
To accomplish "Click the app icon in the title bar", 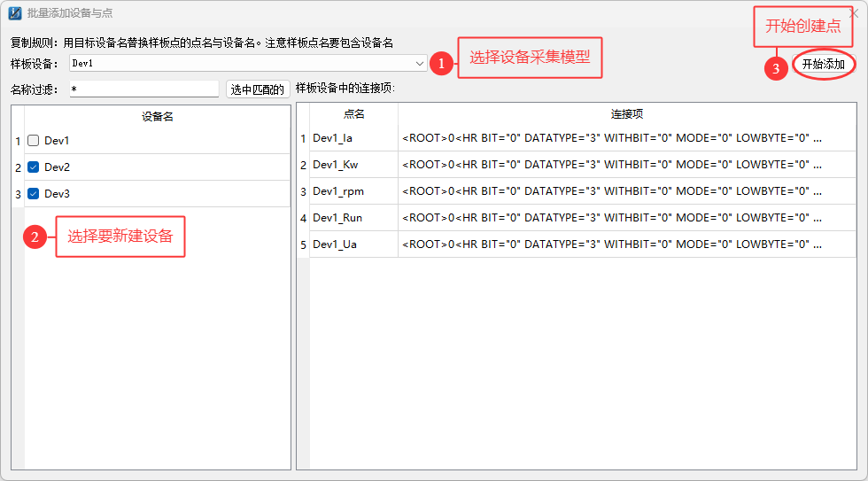I will click(15, 13).
